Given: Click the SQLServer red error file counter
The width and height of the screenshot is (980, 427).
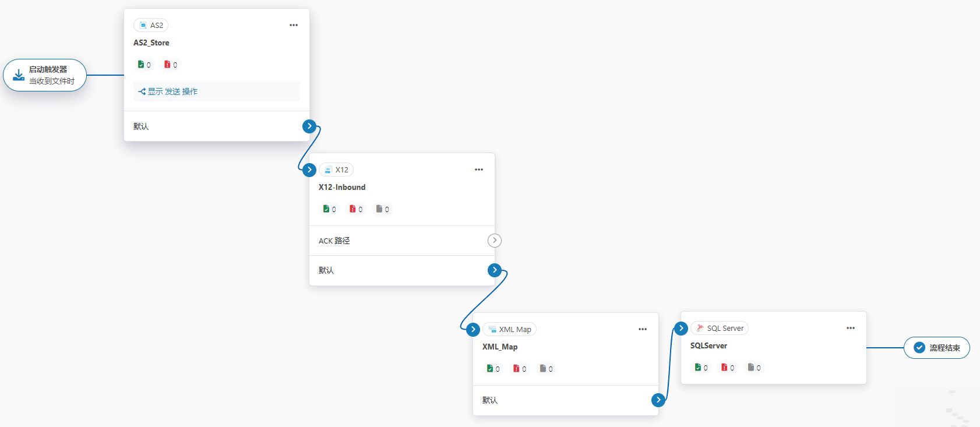Looking at the screenshot, I should point(727,368).
